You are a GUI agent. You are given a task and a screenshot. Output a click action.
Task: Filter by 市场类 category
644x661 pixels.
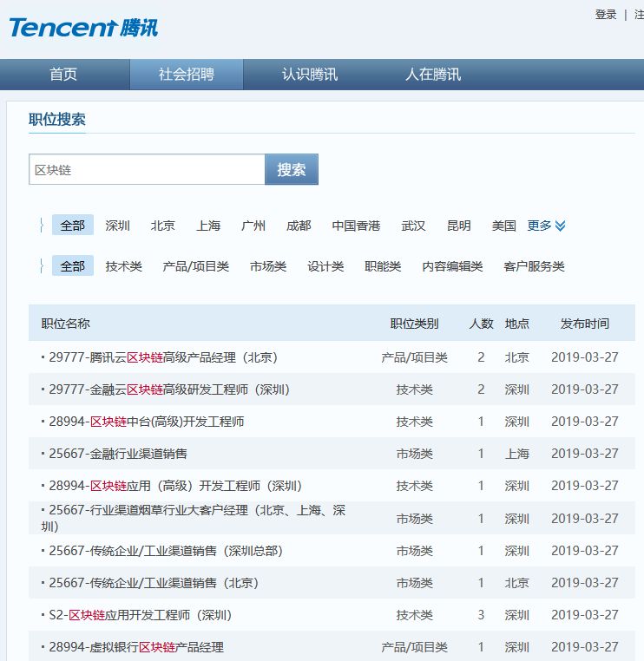point(268,266)
